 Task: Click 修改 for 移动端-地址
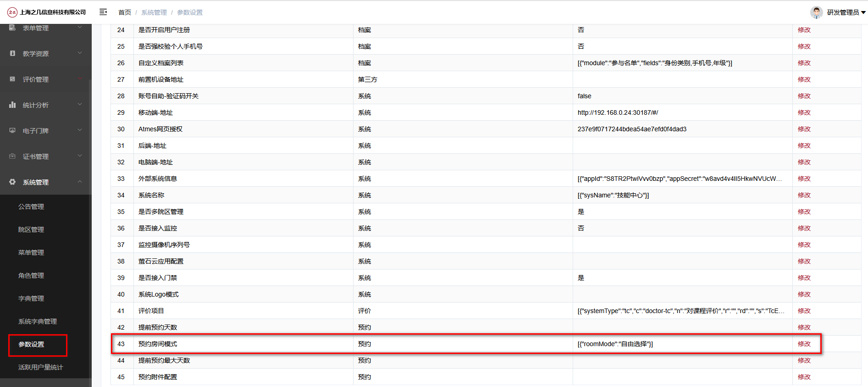coord(804,112)
